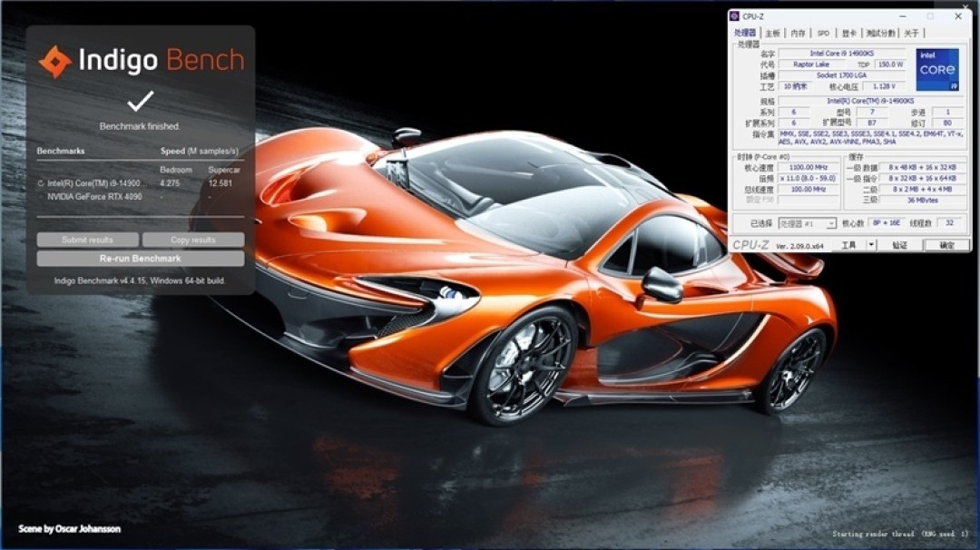Click the L1 data cache value

922,168
